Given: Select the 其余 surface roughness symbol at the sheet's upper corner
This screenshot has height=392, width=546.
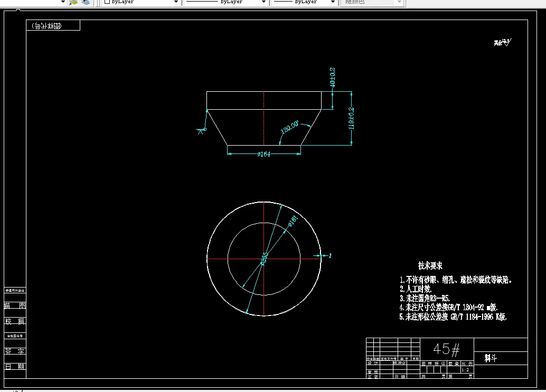Looking at the screenshot, I should click(x=503, y=42).
